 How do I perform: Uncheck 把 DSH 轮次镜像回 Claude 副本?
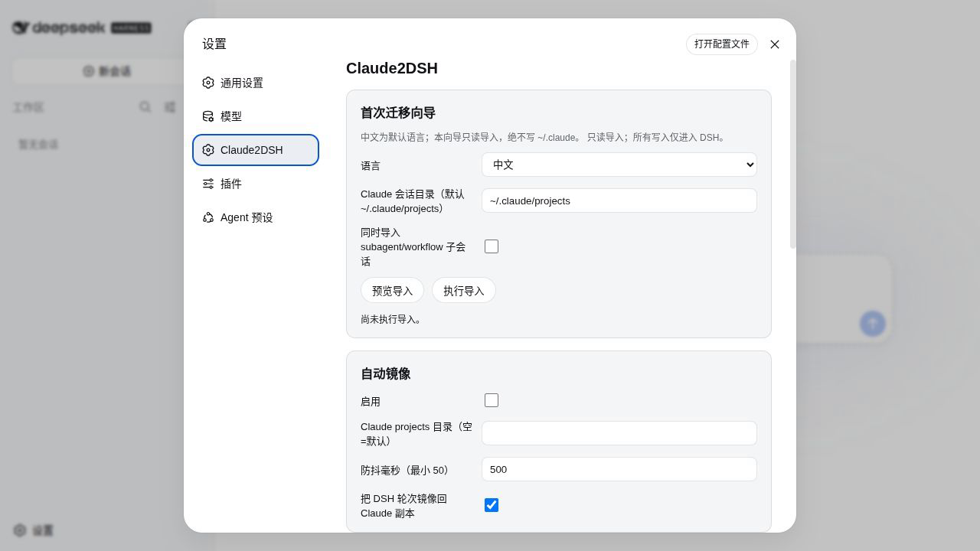click(492, 505)
